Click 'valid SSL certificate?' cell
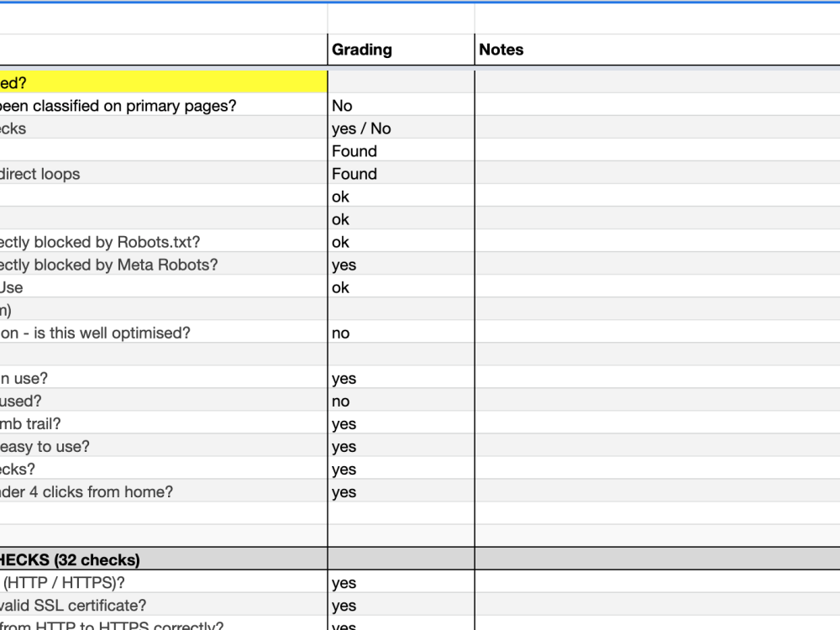This screenshot has height=630, width=840. pyautogui.click(x=164, y=606)
